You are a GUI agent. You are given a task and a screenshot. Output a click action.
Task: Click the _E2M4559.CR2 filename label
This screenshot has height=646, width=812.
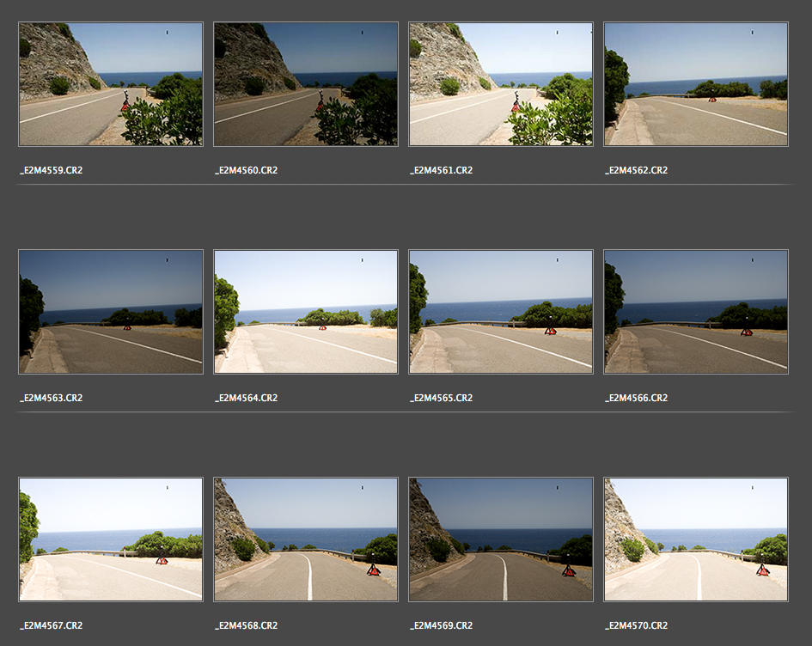tap(51, 170)
